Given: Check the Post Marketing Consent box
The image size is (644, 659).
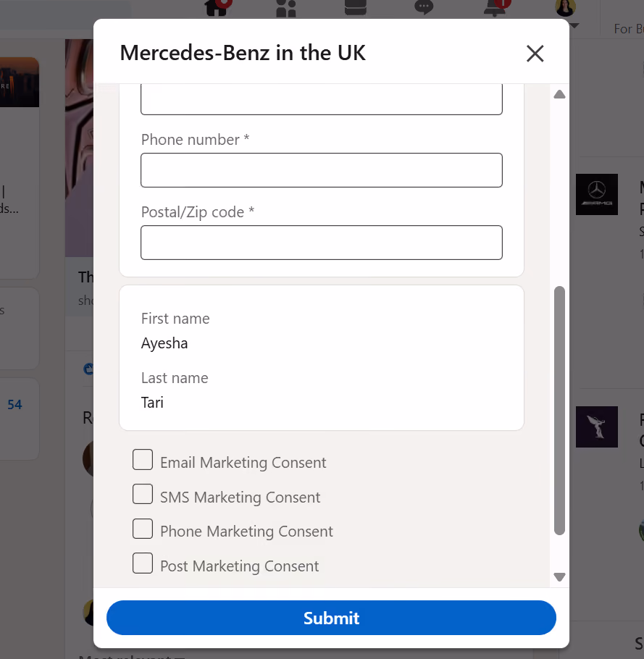Looking at the screenshot, I should [143, 563].
